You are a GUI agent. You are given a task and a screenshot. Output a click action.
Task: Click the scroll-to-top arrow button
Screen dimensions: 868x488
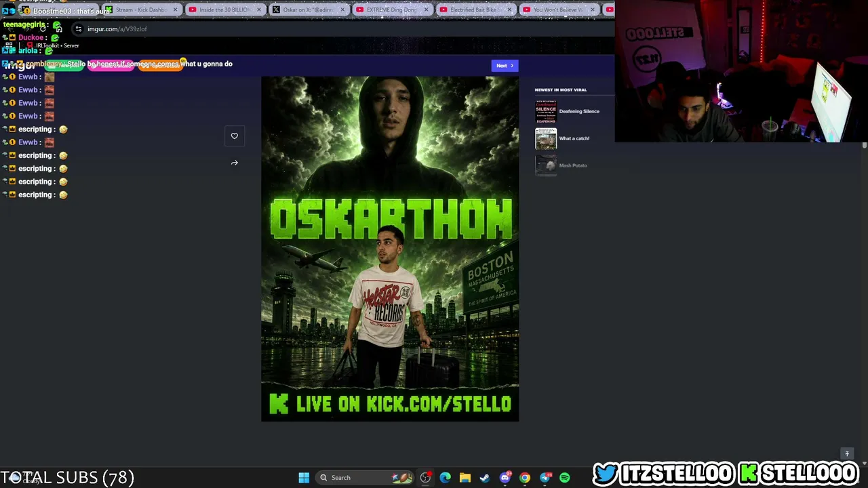click(x=846, y=453)
